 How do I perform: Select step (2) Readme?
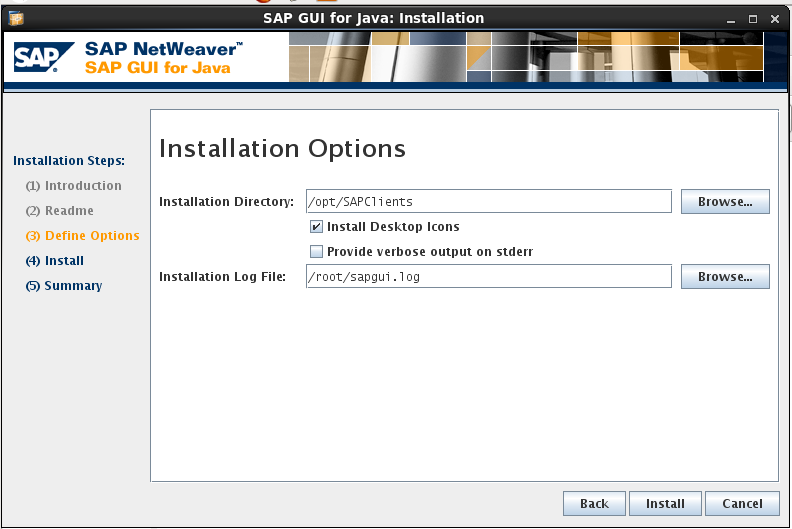[x=60, y=211]
